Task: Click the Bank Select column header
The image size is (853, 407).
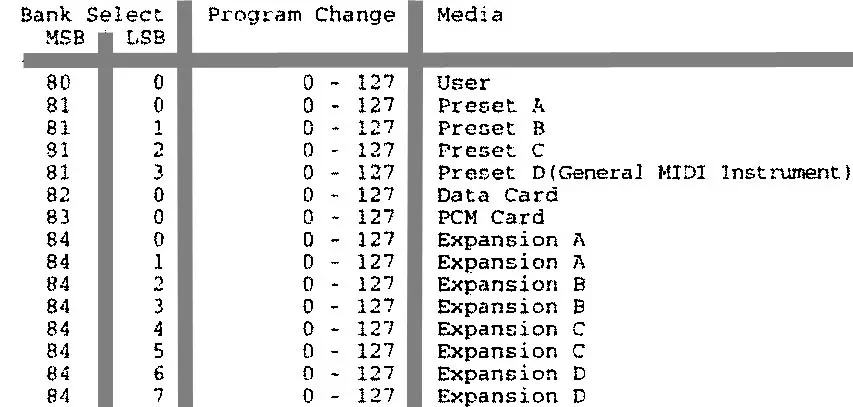Action: tap(90, 16)
